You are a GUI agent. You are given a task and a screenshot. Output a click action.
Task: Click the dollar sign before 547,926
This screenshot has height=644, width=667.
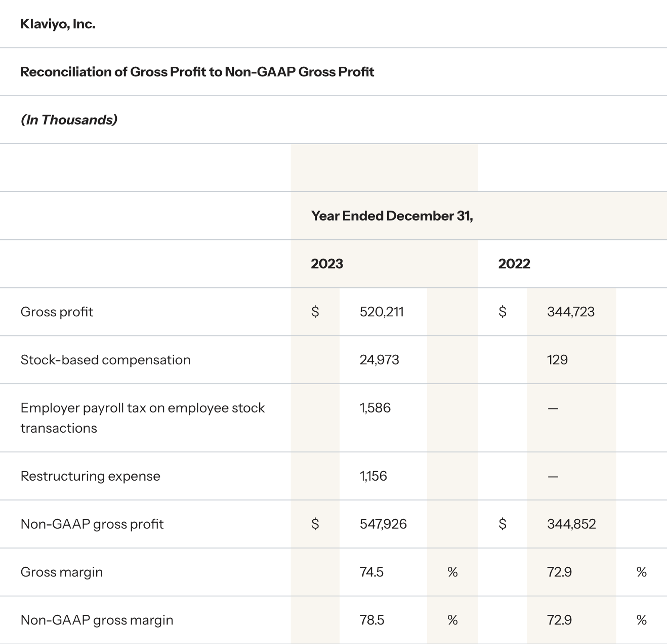[x=315, y=524]
